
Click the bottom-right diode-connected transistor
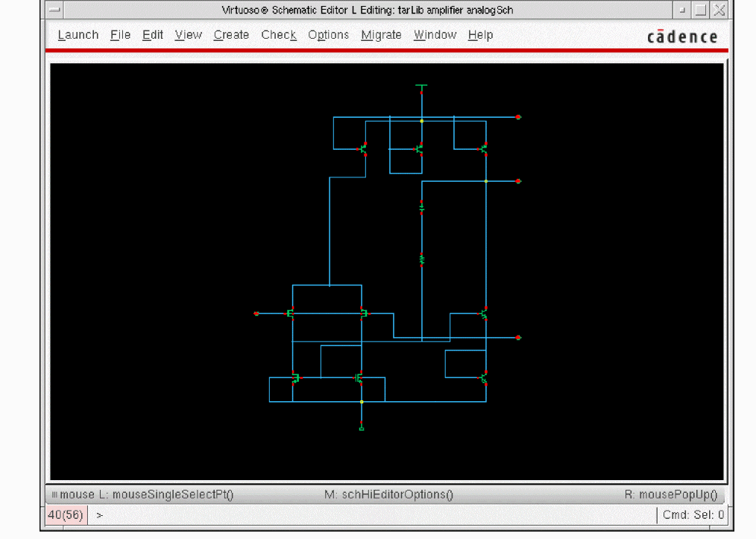pyautogui.click(x=484, y=378)
